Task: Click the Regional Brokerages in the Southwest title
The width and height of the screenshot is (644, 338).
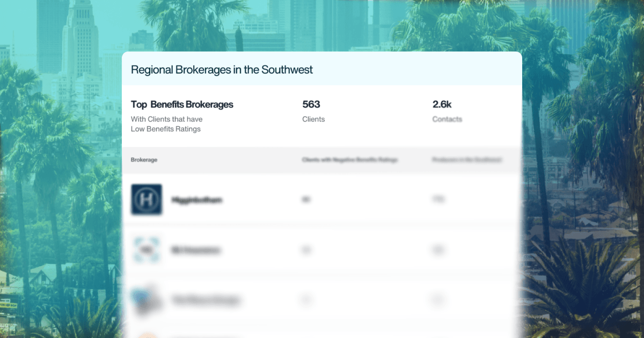Action: (222, 70)
